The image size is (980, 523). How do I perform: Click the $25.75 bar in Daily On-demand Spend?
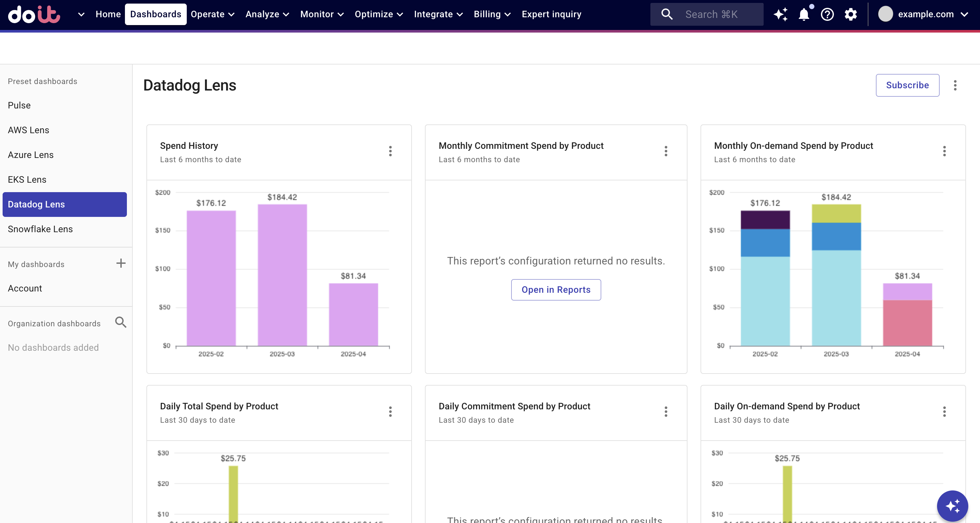(787, 494)
